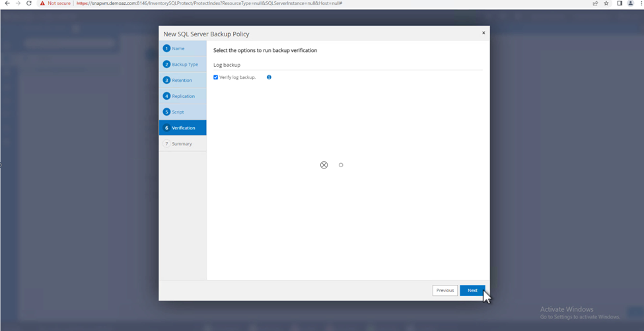The image size is (644, 331).
Task: Reload the page with refresh icon
Action: point(29,3)
